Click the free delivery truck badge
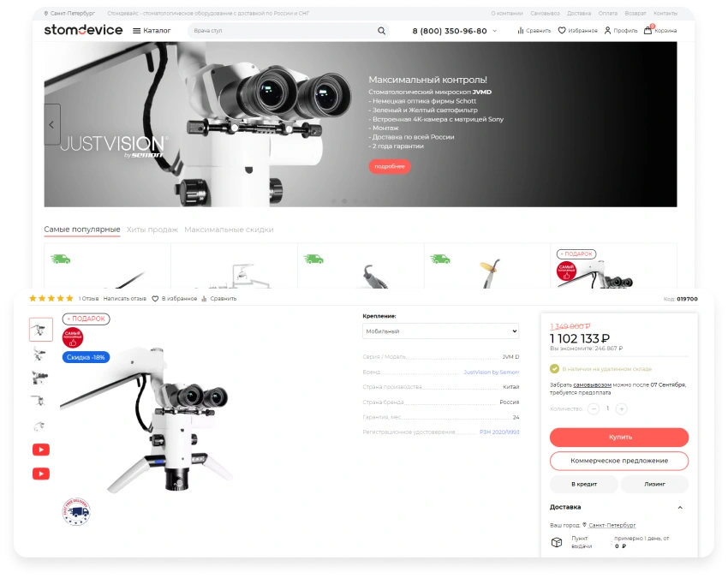Image resolution: width=728 pixels, height=578 pixels. coord(76,511)
